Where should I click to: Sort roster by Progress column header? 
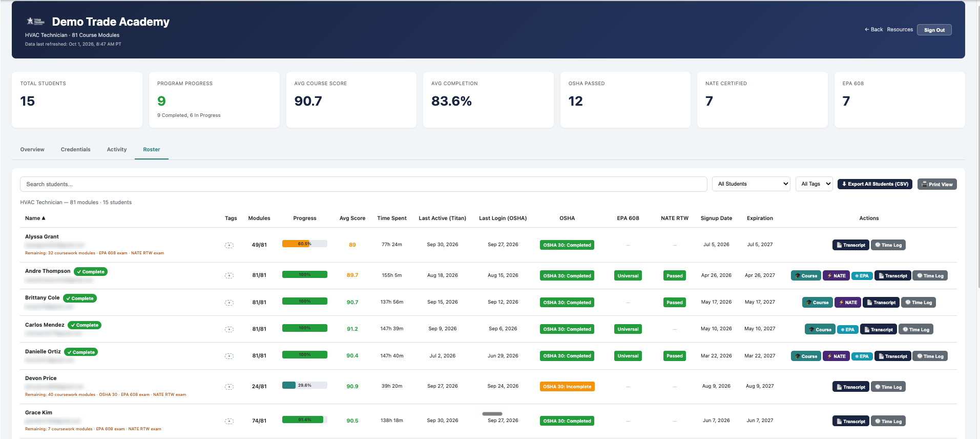305,218
